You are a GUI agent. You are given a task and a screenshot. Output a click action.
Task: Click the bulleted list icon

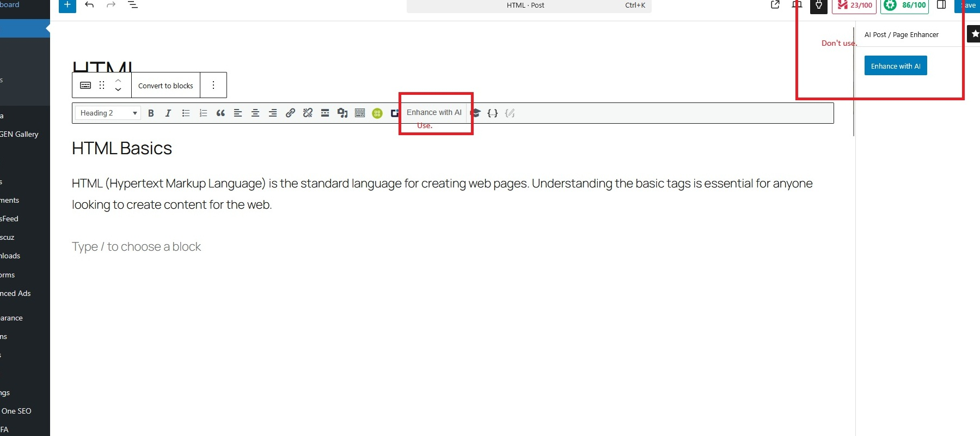pyautogui.click(x=186, y=113)
